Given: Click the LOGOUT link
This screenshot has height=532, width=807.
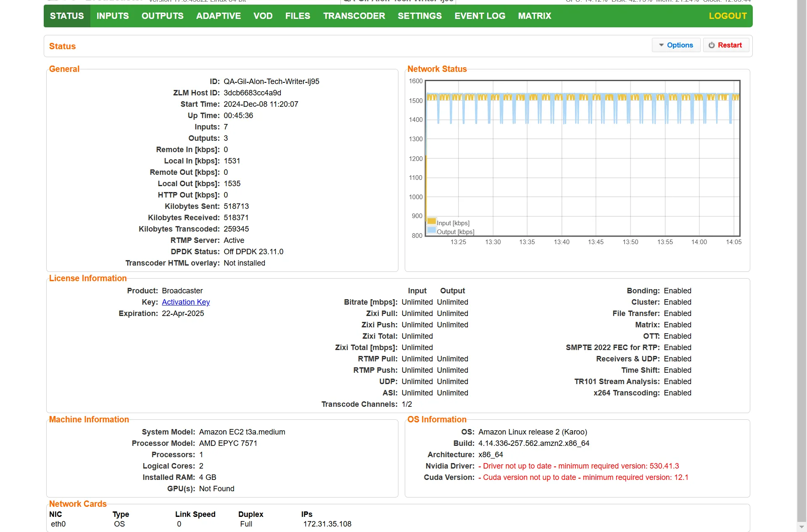Looking at the screenshot, I should pyautogui.click(x=728, y=16).
